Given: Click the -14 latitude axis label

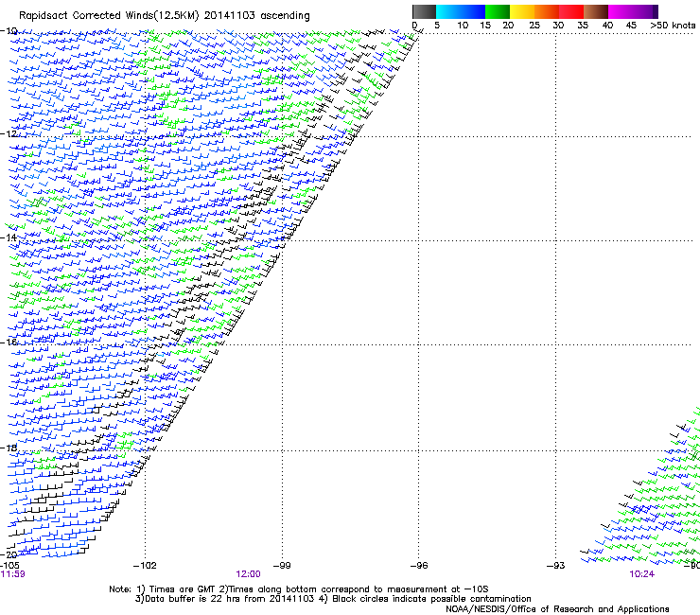Looking at the screenshot, I should point(9,237).
